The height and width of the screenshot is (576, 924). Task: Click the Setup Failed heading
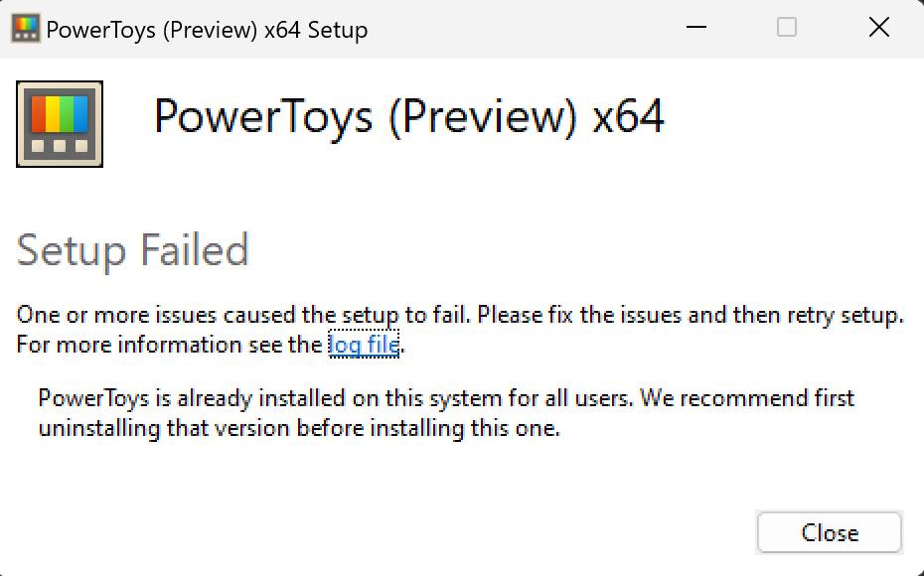pos(131,251)
